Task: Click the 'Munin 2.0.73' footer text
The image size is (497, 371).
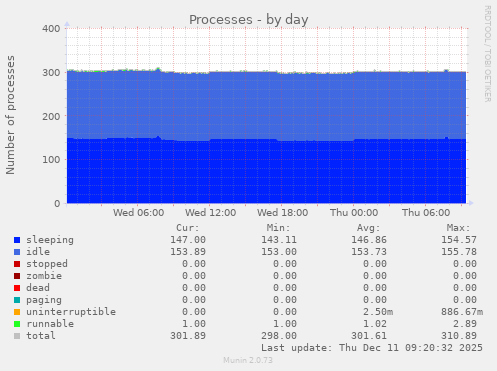Action: pyautogui.click(x=248, y=360)
